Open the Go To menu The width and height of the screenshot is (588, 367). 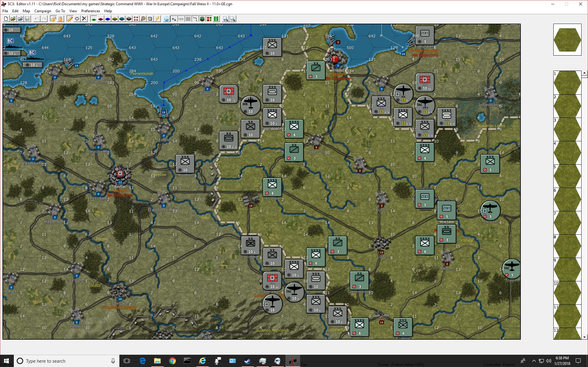point(60,11)
